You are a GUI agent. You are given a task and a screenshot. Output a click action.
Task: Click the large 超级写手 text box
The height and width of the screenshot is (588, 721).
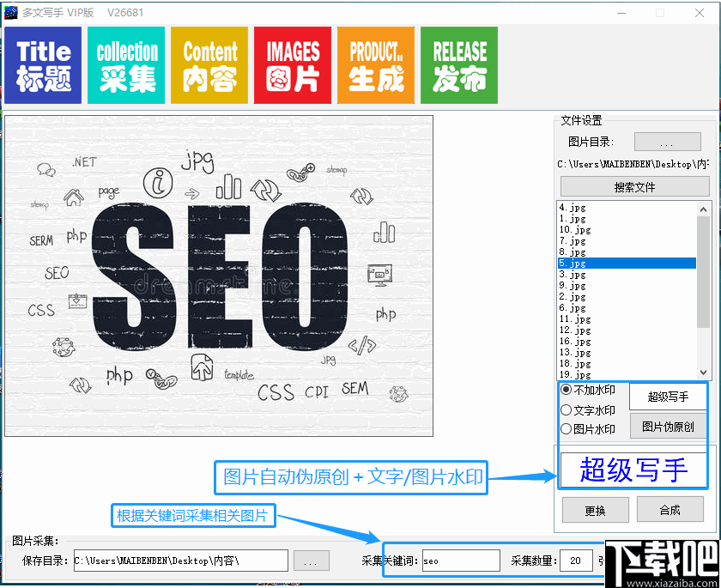coord(633,470)
